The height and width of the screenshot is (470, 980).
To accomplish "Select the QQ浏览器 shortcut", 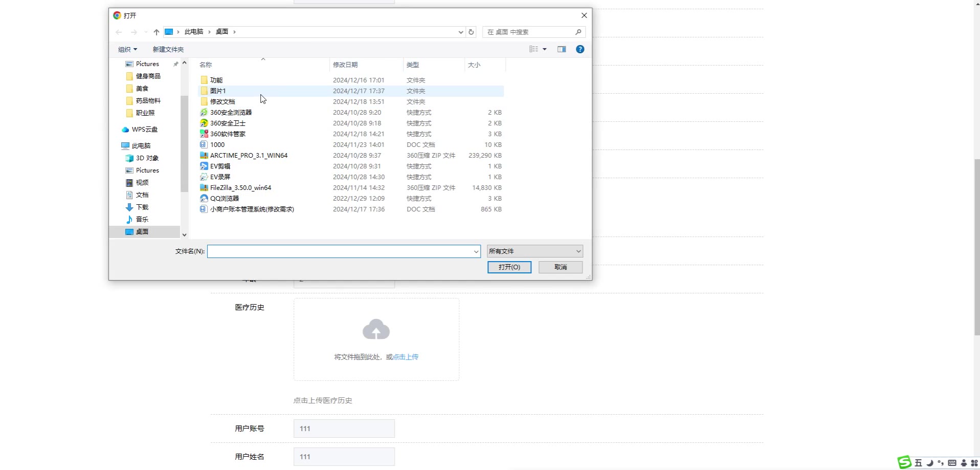I will pos(224,199).
